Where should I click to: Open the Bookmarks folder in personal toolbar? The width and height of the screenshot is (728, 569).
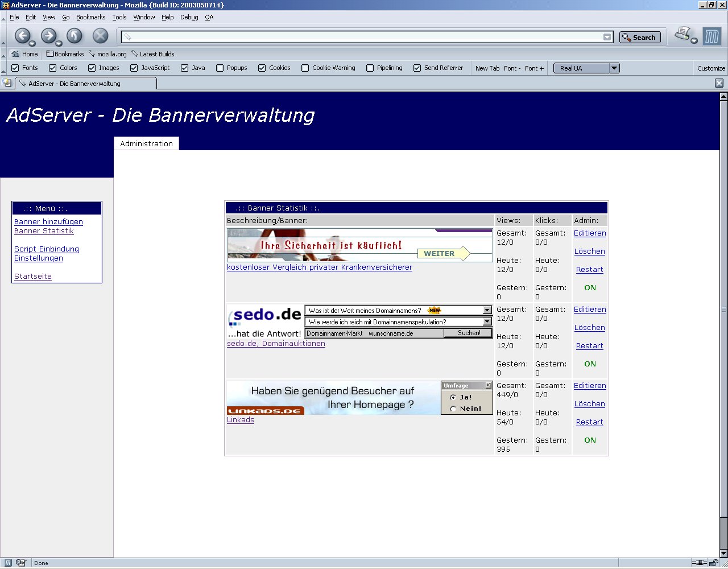65,54
